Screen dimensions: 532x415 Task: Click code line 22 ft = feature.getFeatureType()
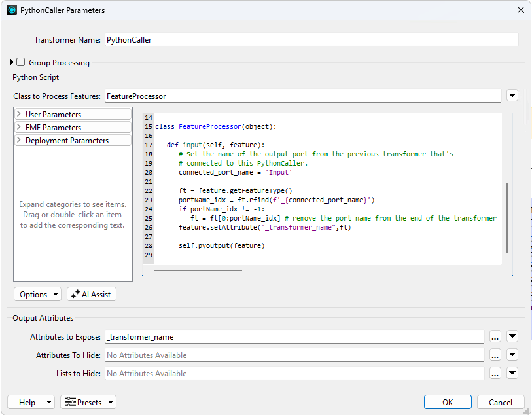pos(235,190)
